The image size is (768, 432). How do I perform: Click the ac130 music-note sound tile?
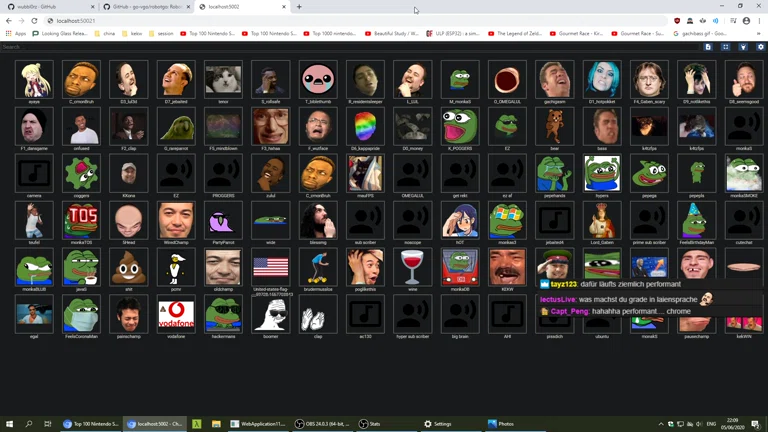pyautogui.click(x=365, y=314)
